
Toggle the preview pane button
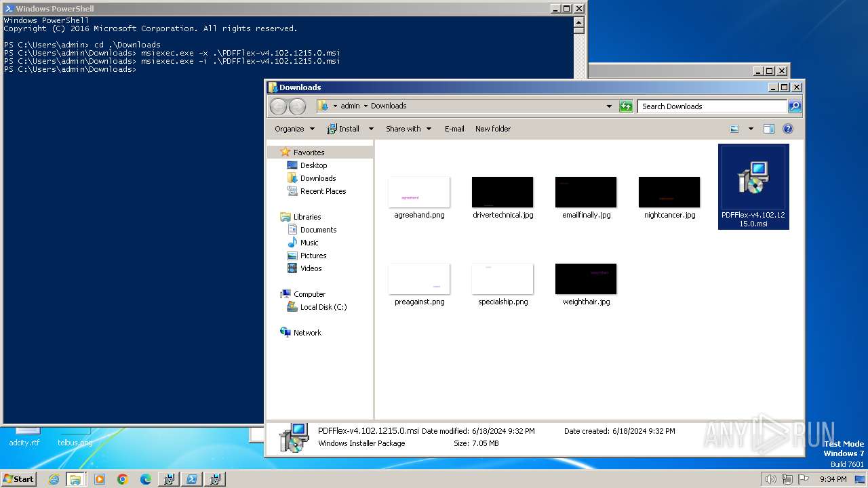[768, 129]
